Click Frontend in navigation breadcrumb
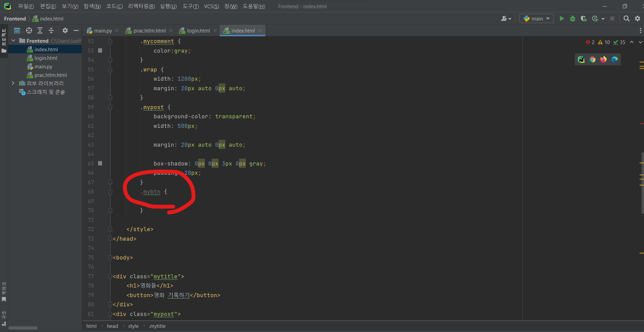Image resolution: width=644 pixels, height=332 pixels. 15,18
